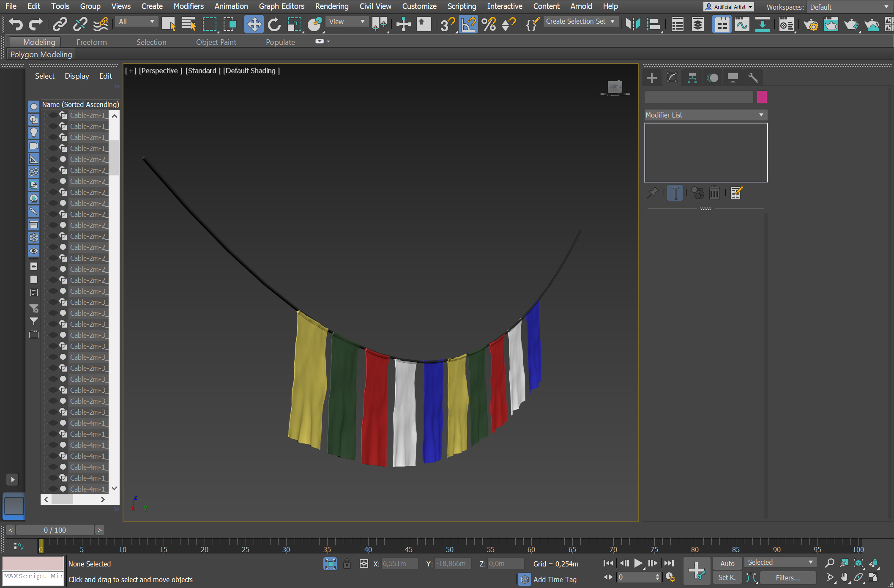Open the Workspaces Default dropdown
Viewport: 894px width, 588px height.
[850, 7]
